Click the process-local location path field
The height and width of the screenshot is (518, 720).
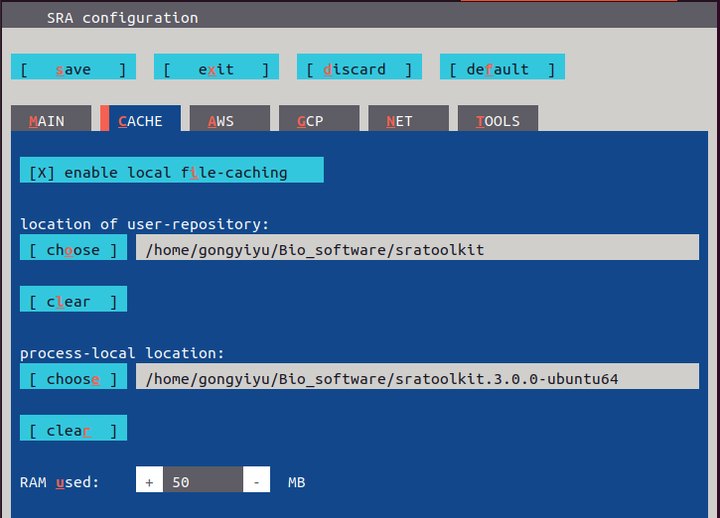pyautogui.click(x=417, y=378)
